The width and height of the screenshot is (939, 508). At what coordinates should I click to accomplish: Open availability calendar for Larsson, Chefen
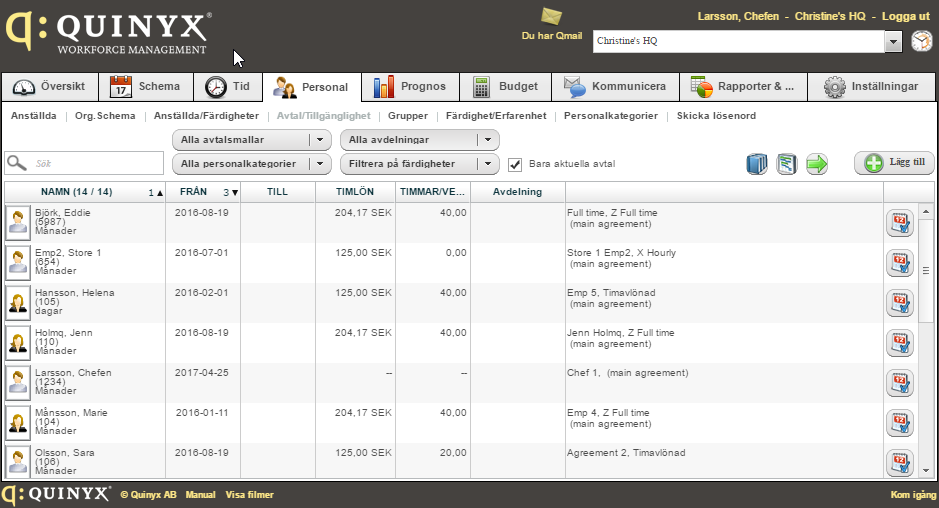[899, 383]
